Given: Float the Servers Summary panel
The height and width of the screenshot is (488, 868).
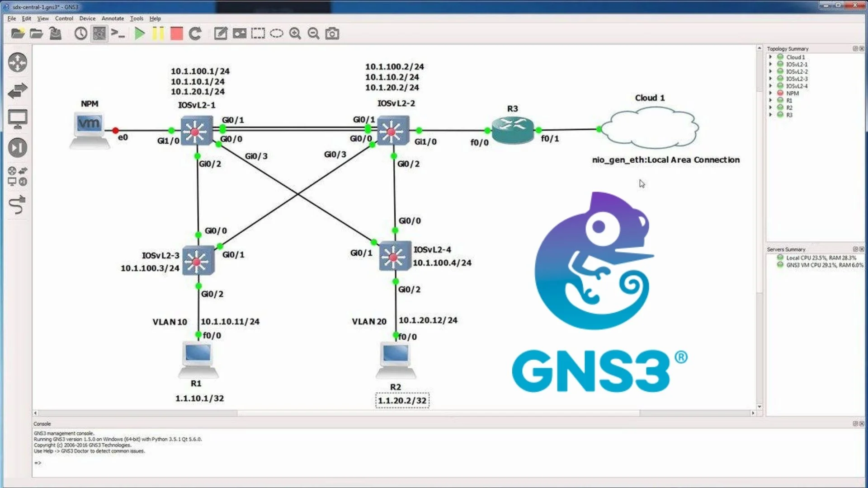Looking at the screenshot, I should 855,249.
